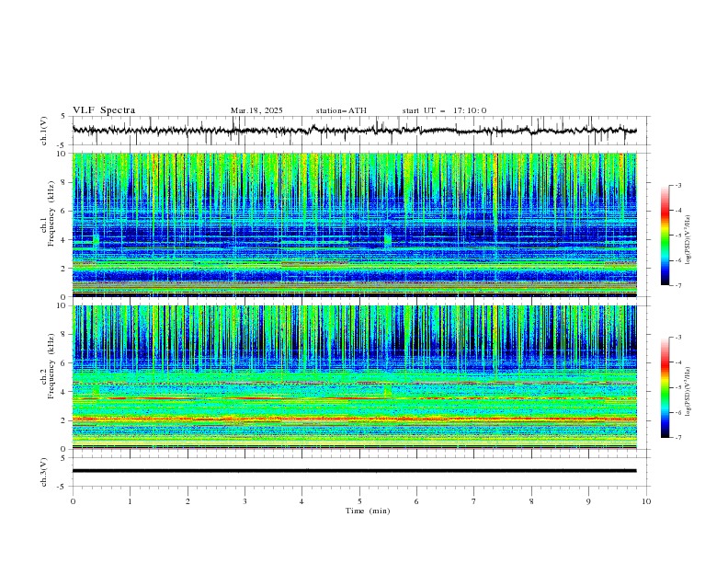Screen dimensions: 728x563
Task: Click the "2" kHz tick on ch.1 frequency axis
Action: tap(65, 268)
